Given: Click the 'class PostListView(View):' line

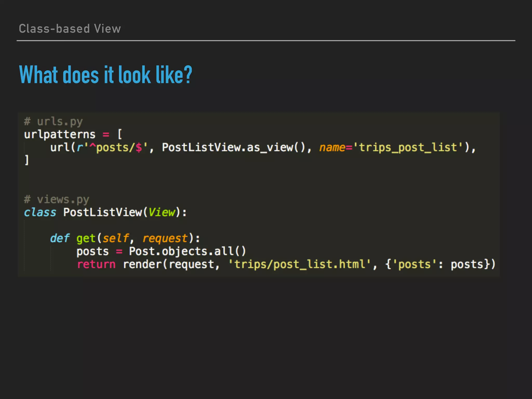Looking at the screenshot, I should tap(105, 212).
